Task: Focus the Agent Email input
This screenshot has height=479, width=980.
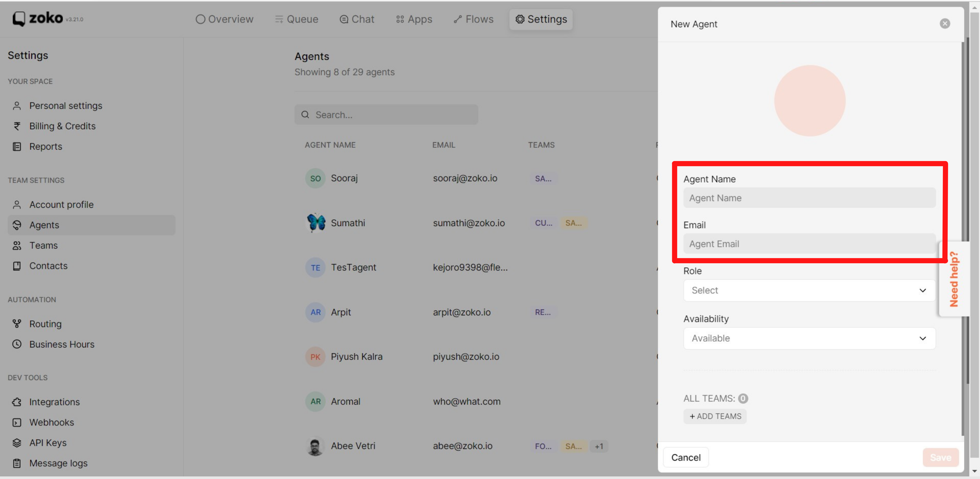Action: click(809, 244)
